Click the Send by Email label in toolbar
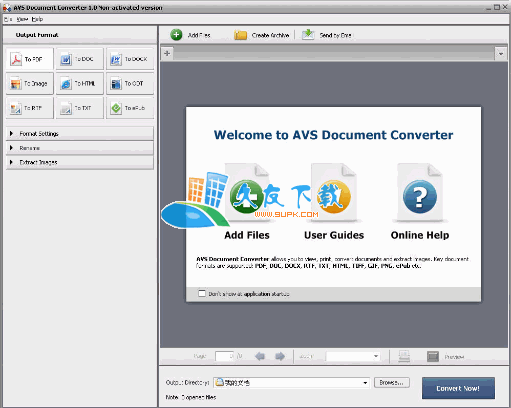Viewport: 511px width, 408px height. pos(335,35)
